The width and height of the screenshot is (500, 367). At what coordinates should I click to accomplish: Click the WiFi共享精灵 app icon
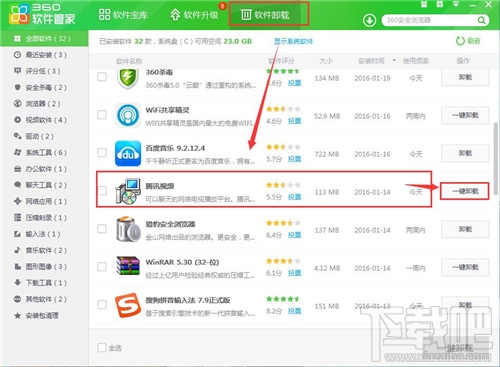(x=128, y=115)
